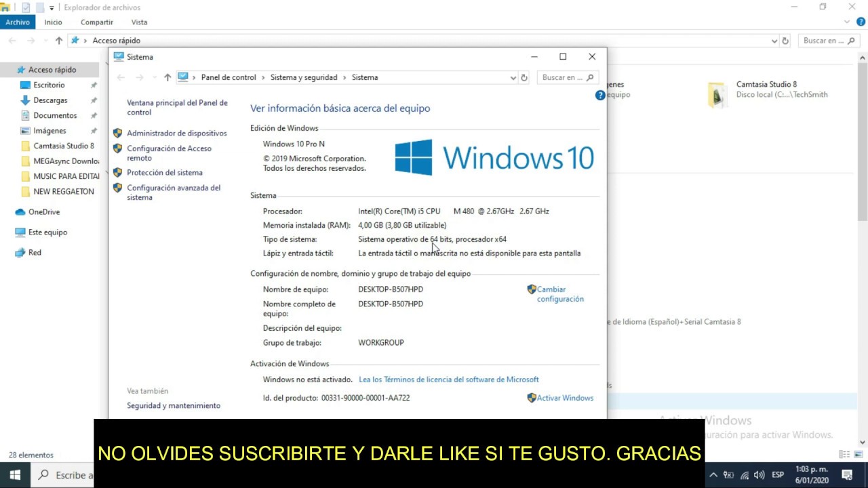This screenshot has width=868, height=488.
Task: Open Protección del sistema link
Action: [165, 173]
